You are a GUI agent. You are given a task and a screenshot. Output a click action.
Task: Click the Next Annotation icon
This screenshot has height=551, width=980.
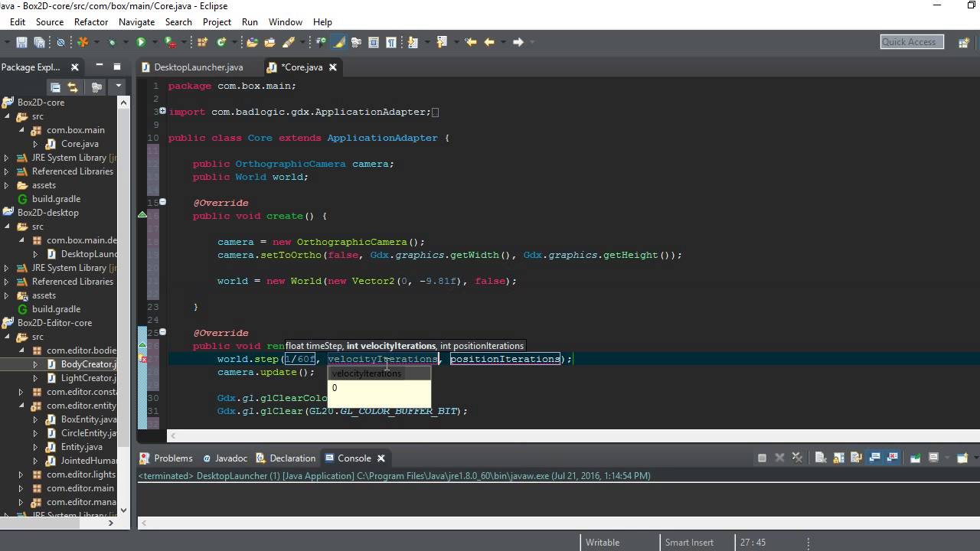(413, 42)
